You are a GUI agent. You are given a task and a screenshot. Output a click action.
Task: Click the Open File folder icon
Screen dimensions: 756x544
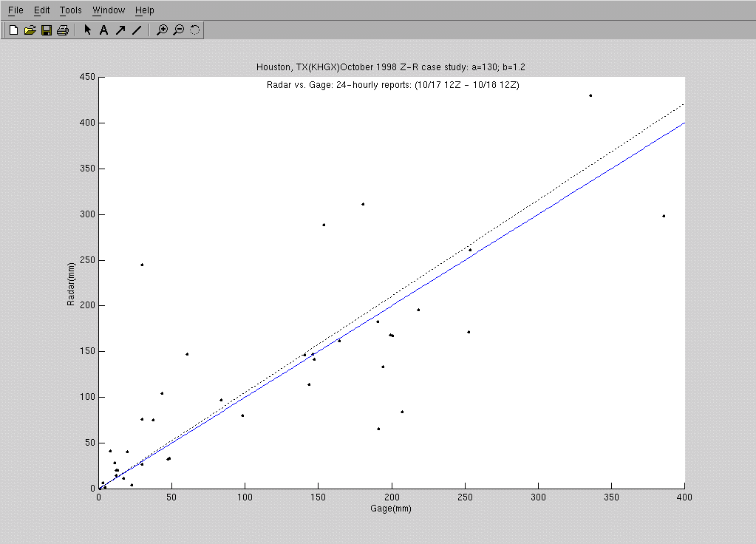(x=30, y=30)
